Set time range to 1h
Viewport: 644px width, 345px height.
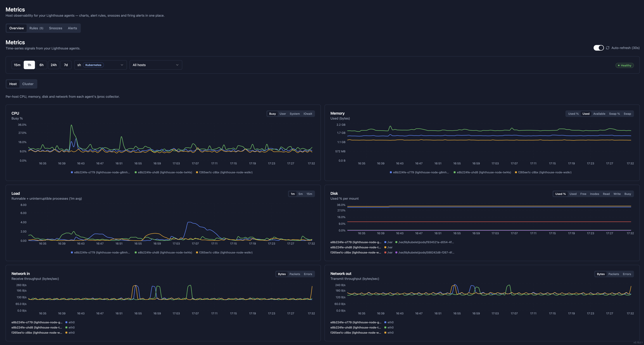coord(29,65)
